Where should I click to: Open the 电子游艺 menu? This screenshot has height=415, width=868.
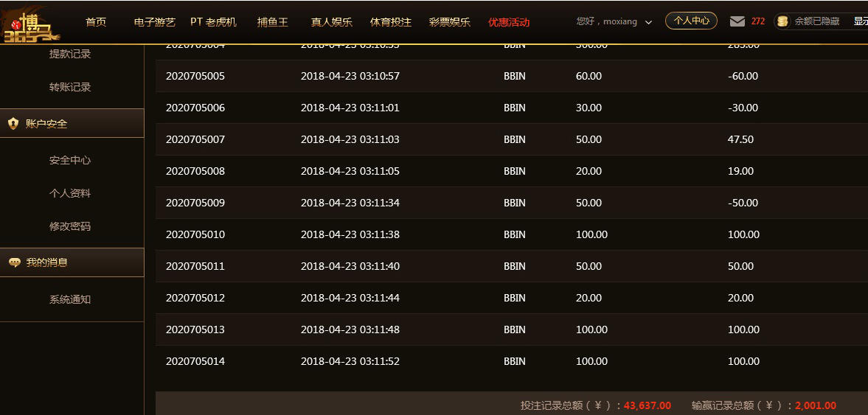[155, 22]
